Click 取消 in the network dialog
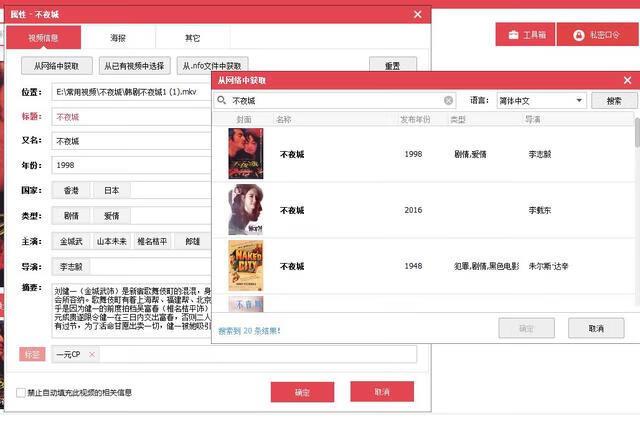640x421 pixels. tap(596, 328)
